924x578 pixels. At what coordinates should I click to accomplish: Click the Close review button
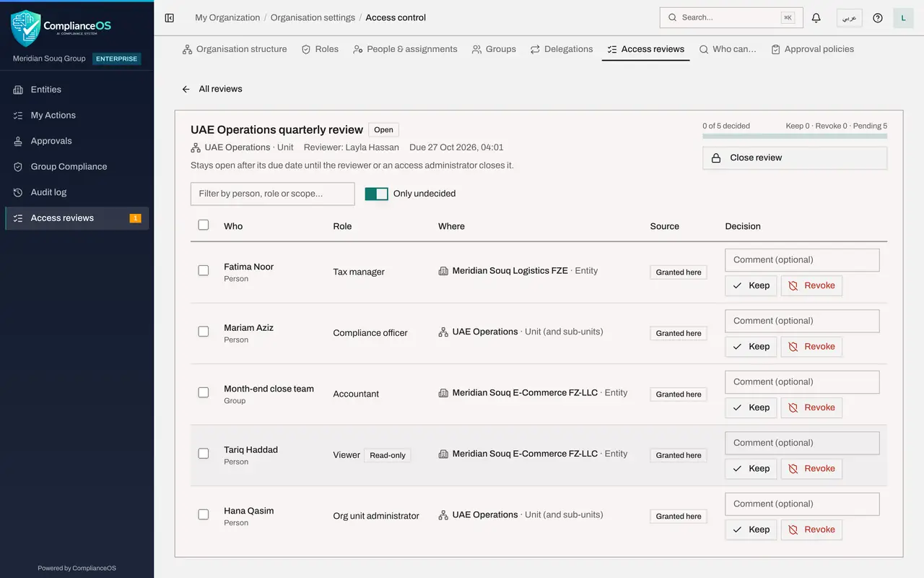coord(795,158)
